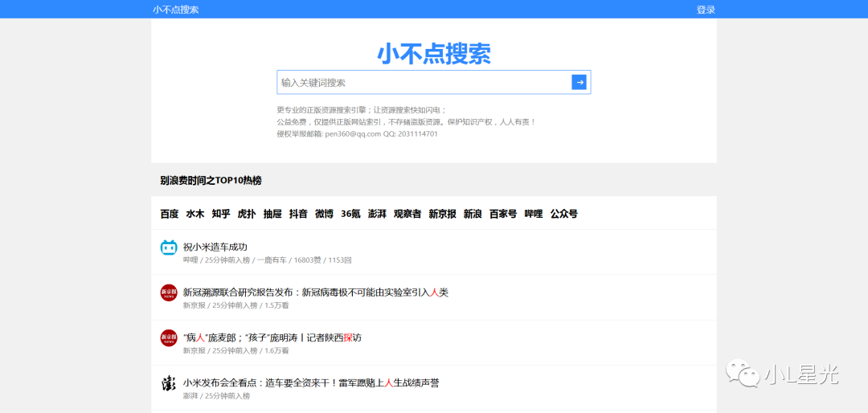
Task: Click the 16803赞 metadata under 祝小米造车成功
Action: tap(309, 260)
